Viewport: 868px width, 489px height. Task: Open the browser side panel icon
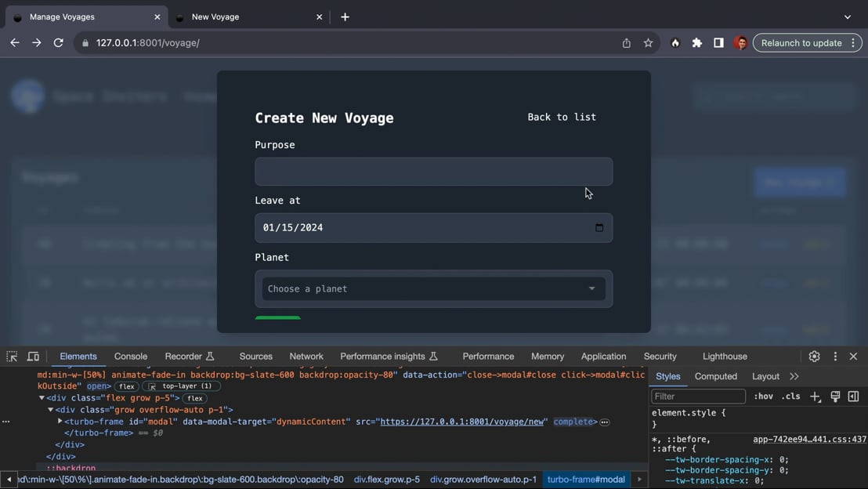point(718,43)
